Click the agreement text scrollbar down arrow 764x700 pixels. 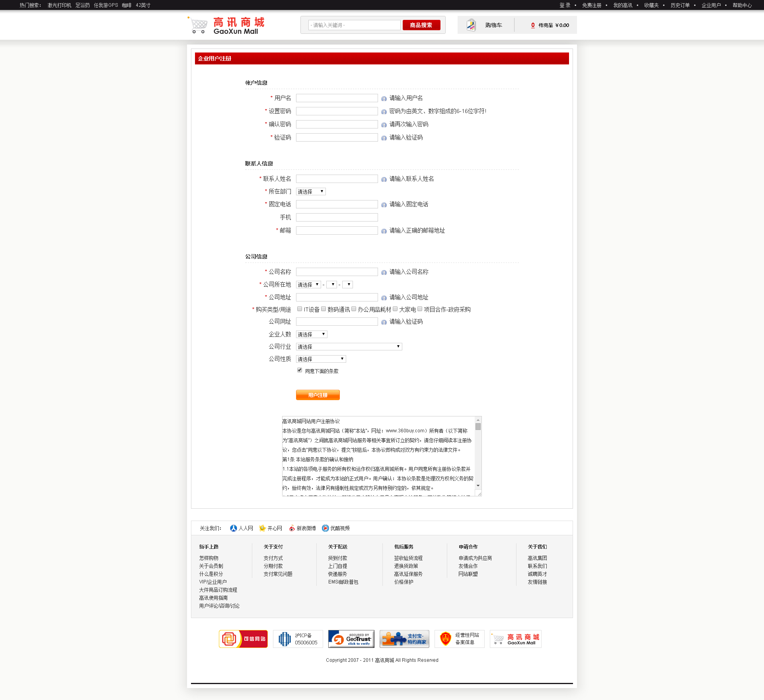(x=478, y=486)
